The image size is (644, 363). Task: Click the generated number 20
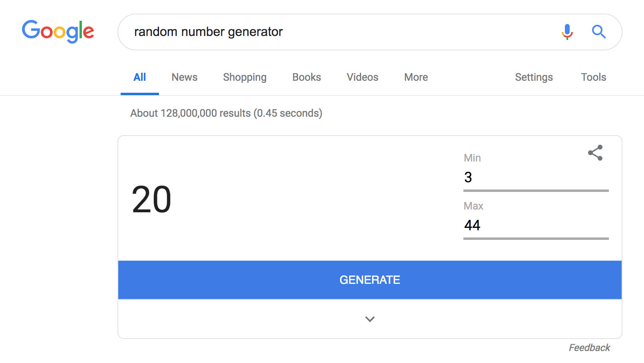151,199
